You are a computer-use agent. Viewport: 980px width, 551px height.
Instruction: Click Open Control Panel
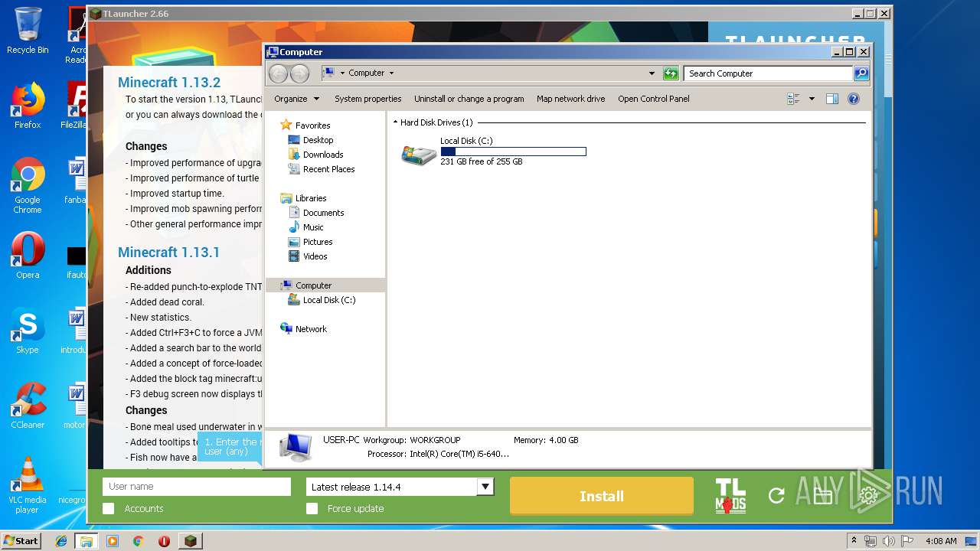pos(654,99)
